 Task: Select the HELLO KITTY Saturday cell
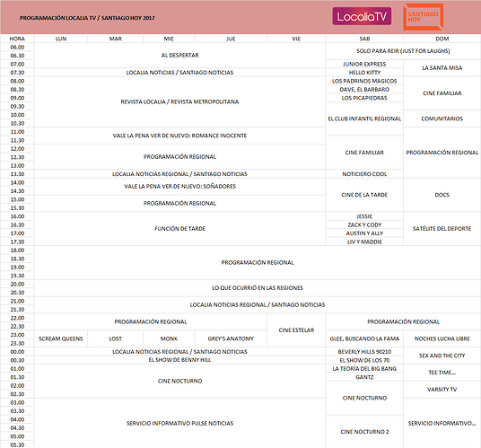pyautogui.click(x=364, y=73)
